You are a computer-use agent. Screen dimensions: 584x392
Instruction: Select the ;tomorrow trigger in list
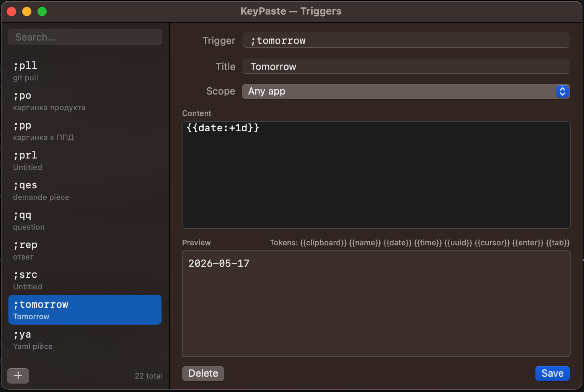[85, 310]
